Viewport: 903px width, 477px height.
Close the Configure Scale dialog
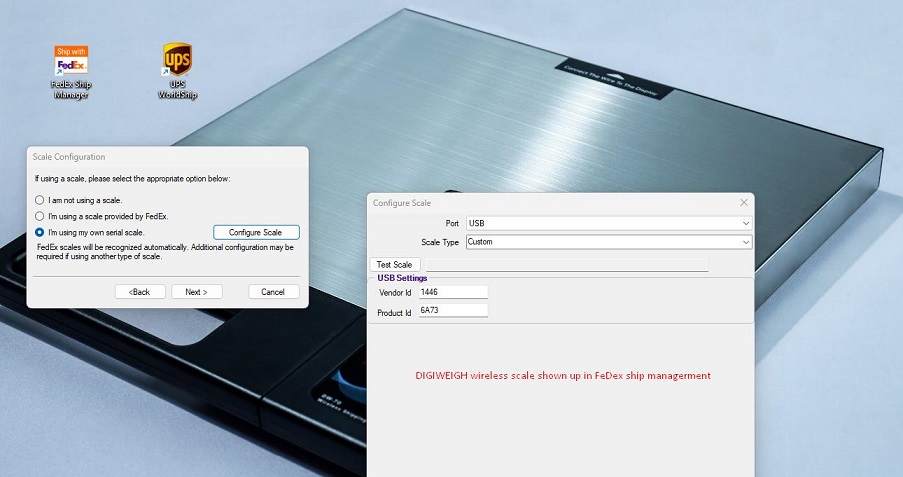point(743,202)
